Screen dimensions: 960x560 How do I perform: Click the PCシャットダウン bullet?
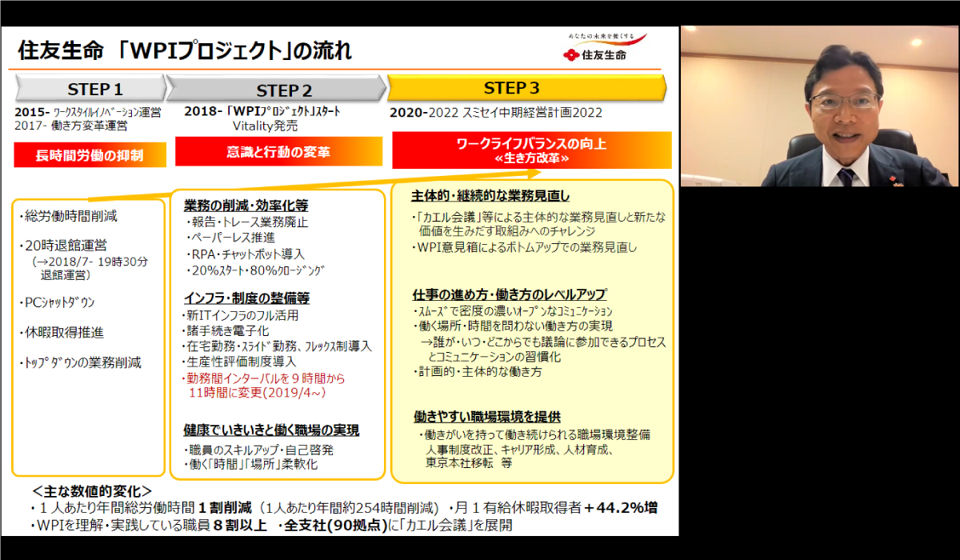click(x=58, y=302)
